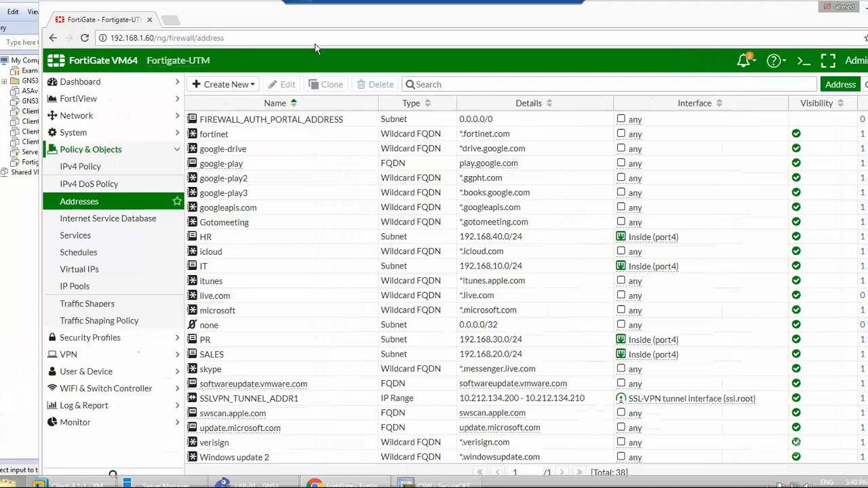Sort by Name column arrows

(294, 103)
